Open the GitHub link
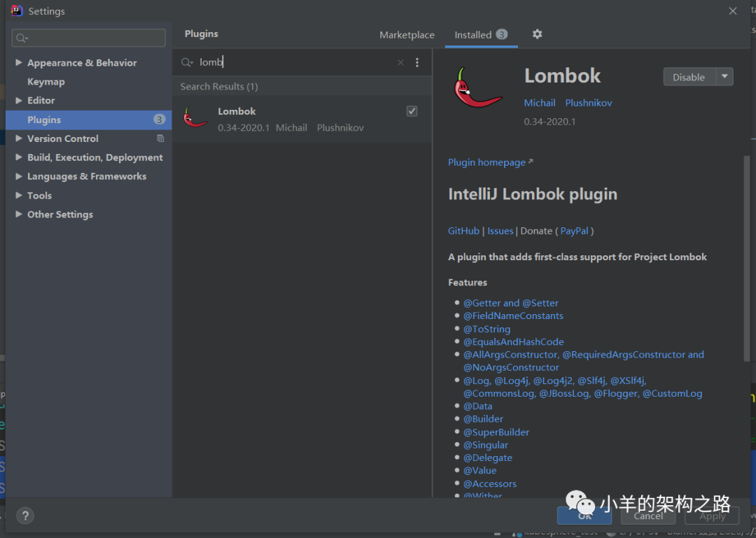The width and height of the screenshot is (756, 538). [463, 231]
